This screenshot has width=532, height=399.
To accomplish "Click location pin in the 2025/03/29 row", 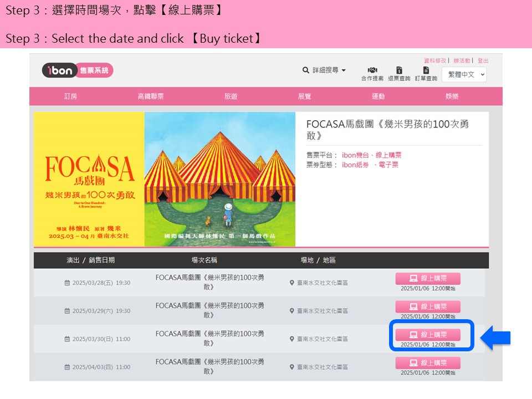I will tap(292, 311).
